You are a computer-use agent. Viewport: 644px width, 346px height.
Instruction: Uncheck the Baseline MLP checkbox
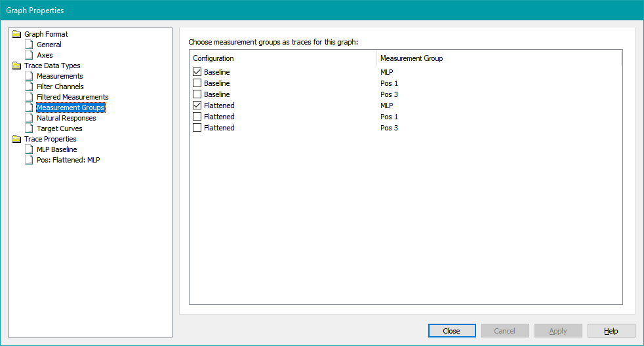click(x=197, y=72)
